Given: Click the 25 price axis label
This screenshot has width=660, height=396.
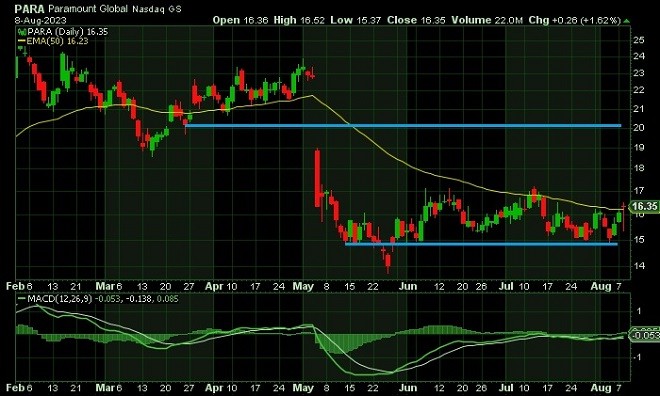Looking at the screenshot, I should [x=639, y=40].
